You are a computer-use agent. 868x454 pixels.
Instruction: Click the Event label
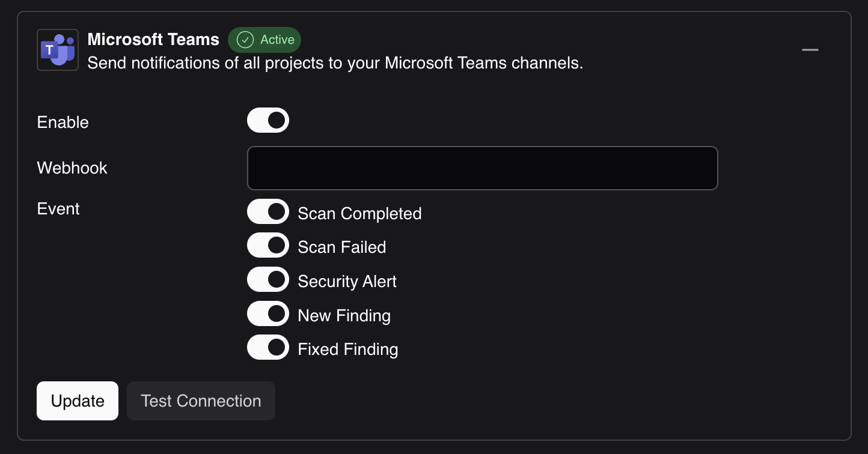(x=58, y=208)
